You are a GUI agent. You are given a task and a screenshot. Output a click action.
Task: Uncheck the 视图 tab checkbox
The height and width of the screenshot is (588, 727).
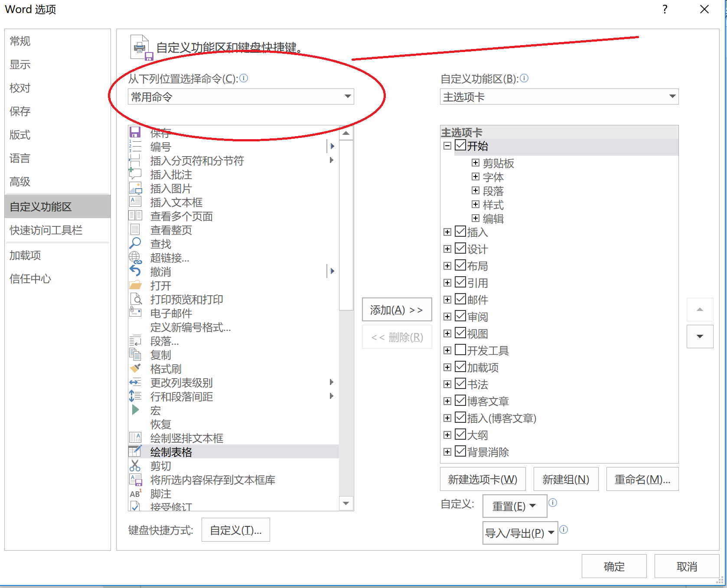(x=460, y=333)
